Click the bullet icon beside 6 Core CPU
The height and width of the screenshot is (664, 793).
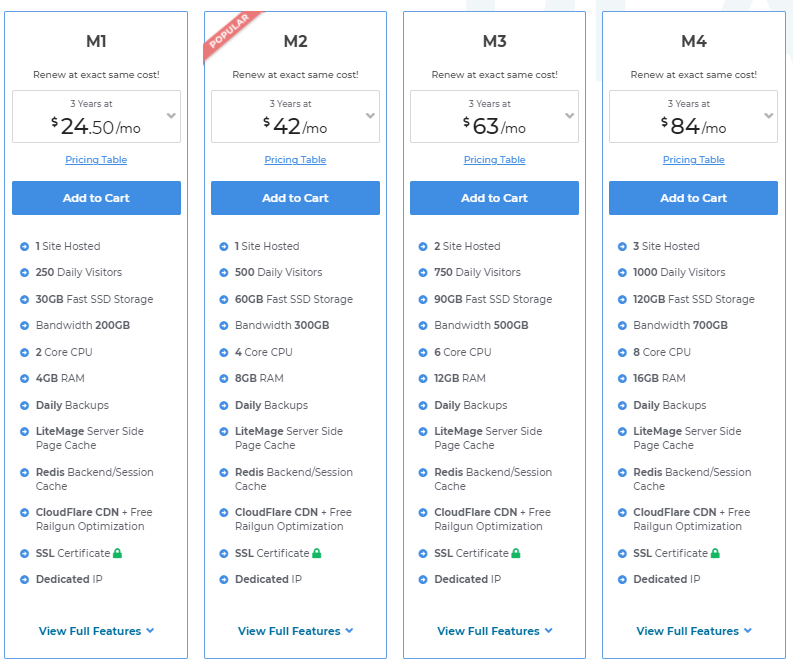tap(423, 352)
